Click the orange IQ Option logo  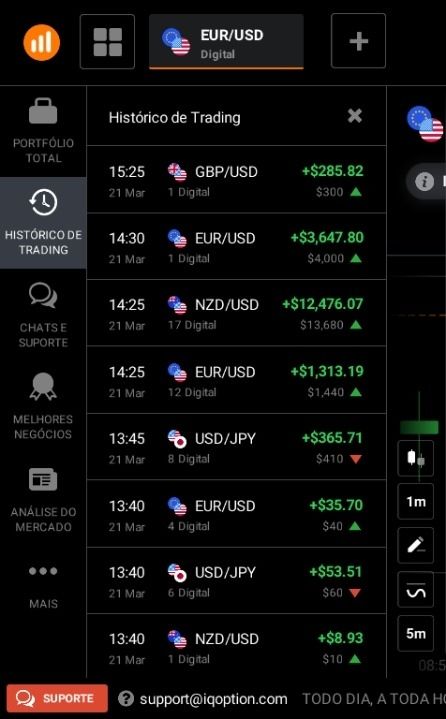pos(42,42)
